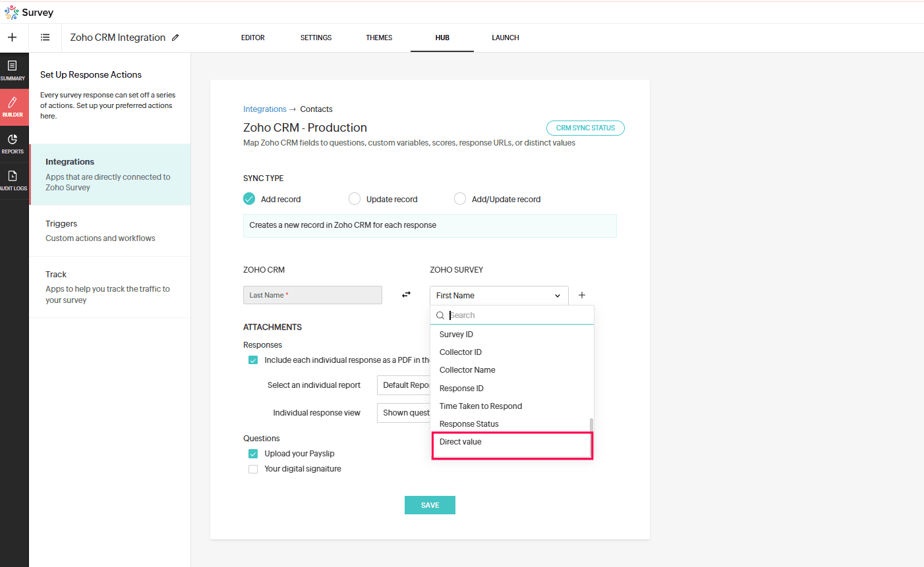Click the Zoho CRM Integration survey title
The image size is (924, 567).
click(118, 38)
